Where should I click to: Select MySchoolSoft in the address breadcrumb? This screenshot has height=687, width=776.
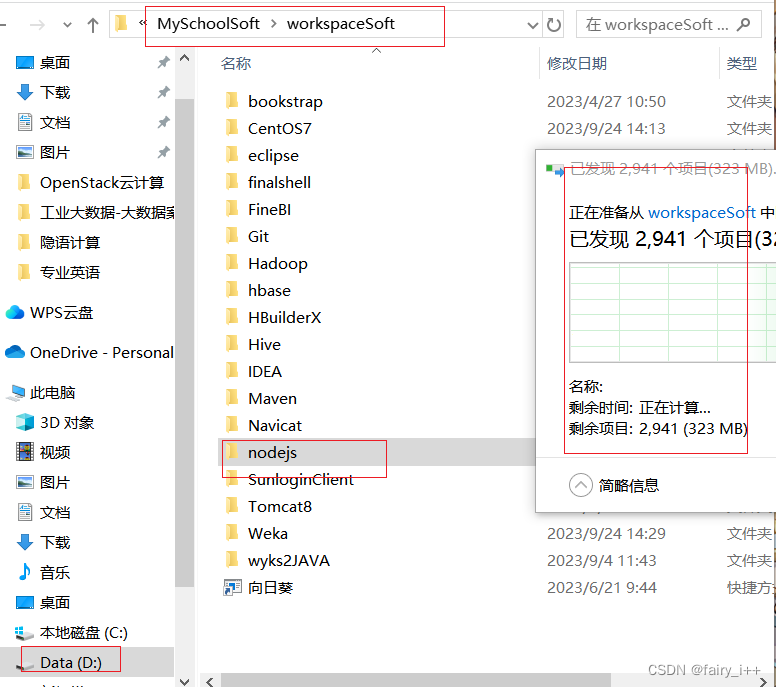(208, 24)
